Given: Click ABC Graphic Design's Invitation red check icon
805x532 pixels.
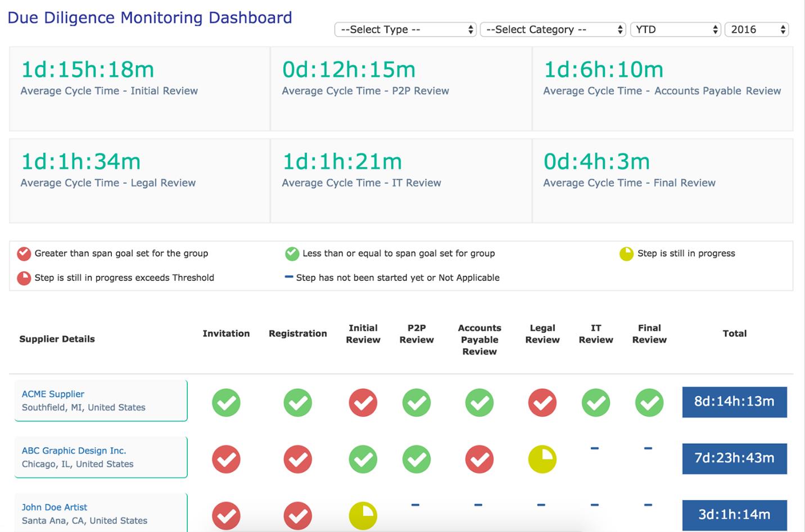Looking at the screenshot, I should tap(226, 460).
